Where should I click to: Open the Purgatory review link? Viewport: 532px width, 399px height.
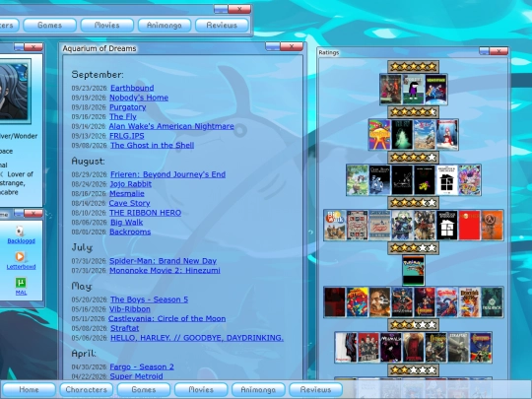(127, 107)
